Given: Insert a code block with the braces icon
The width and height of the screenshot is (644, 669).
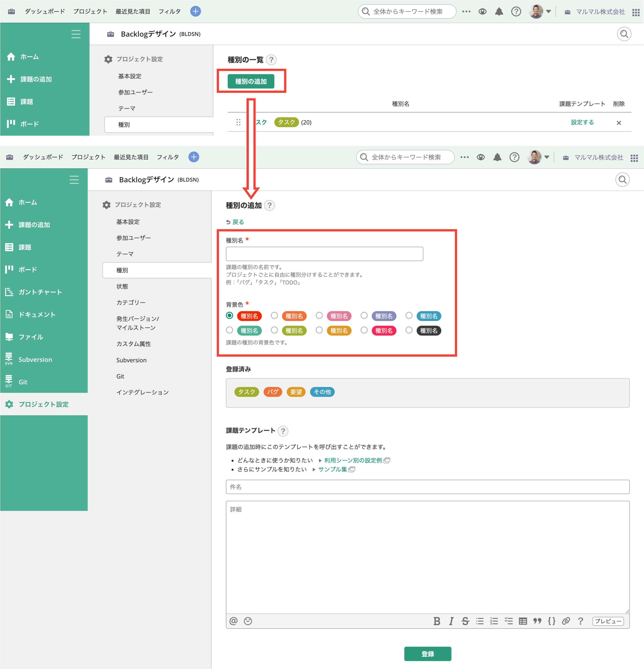Looking at the screenshot, I should 552,621.
